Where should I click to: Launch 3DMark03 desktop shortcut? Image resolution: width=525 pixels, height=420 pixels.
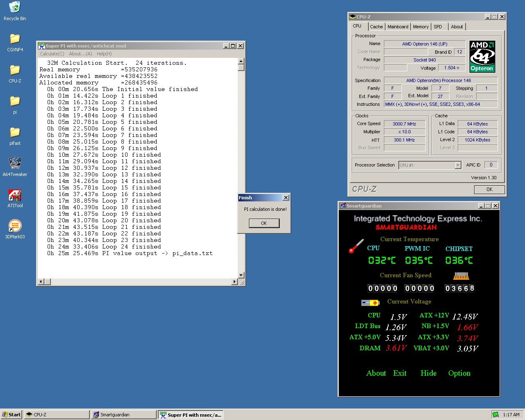point(15,230)
